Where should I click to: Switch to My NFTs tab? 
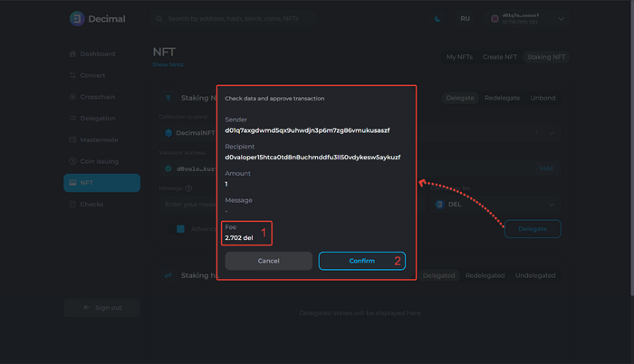pyautogui.click(x=459, y=57)
